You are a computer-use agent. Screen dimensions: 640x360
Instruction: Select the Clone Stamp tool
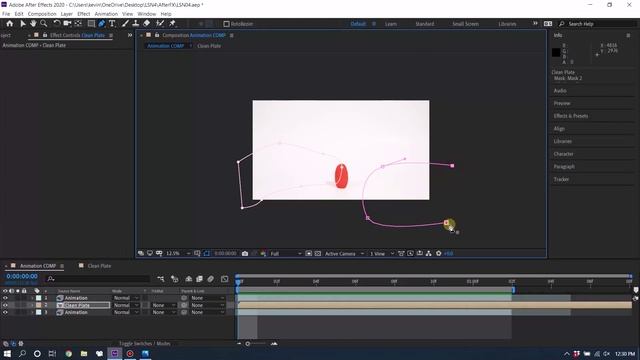coord(136,24)
